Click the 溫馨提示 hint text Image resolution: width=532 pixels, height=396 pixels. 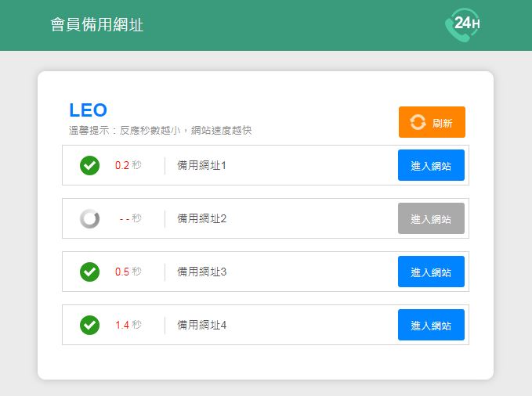pos(161,130)
